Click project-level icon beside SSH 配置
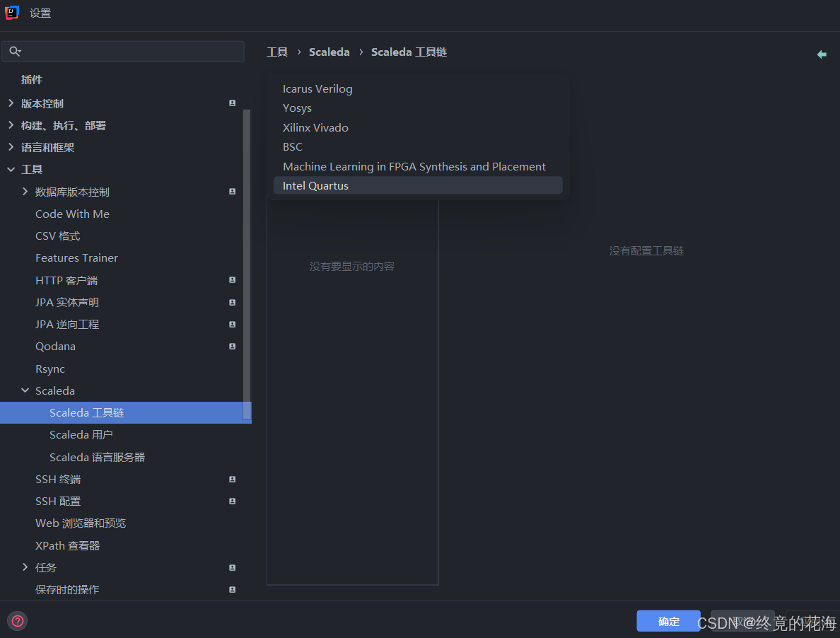 [233, 501]
